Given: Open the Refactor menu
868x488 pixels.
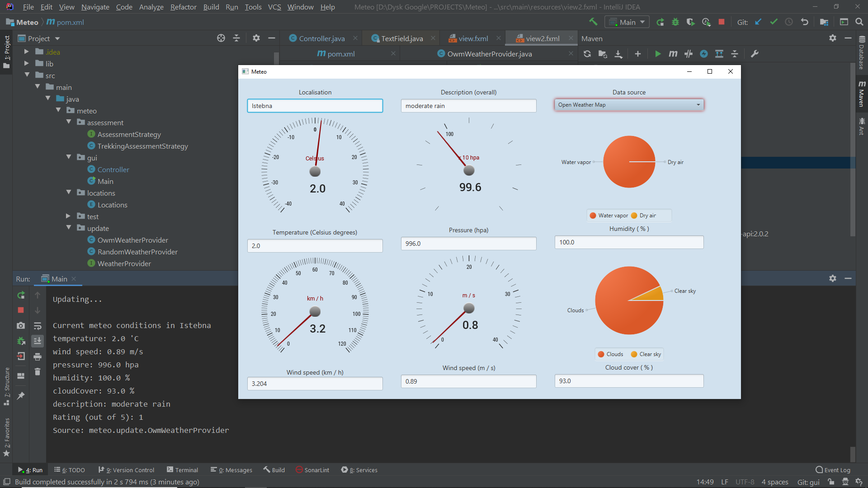Looking at the screenshot, I should point(183,7).
